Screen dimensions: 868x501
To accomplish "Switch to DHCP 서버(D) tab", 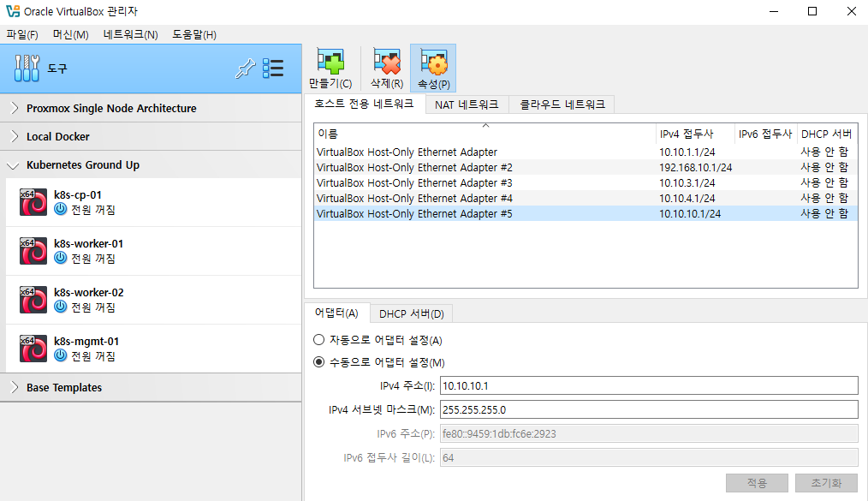I will 411,314.
